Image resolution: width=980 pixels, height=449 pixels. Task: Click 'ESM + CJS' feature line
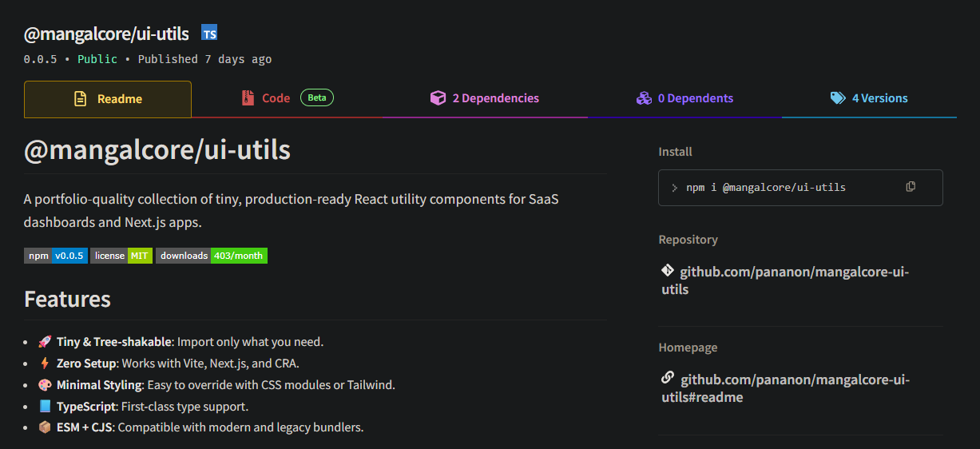pos(200,427)
